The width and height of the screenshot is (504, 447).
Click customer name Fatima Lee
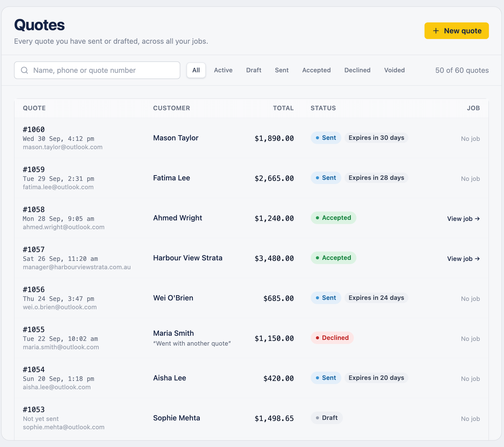172,178
